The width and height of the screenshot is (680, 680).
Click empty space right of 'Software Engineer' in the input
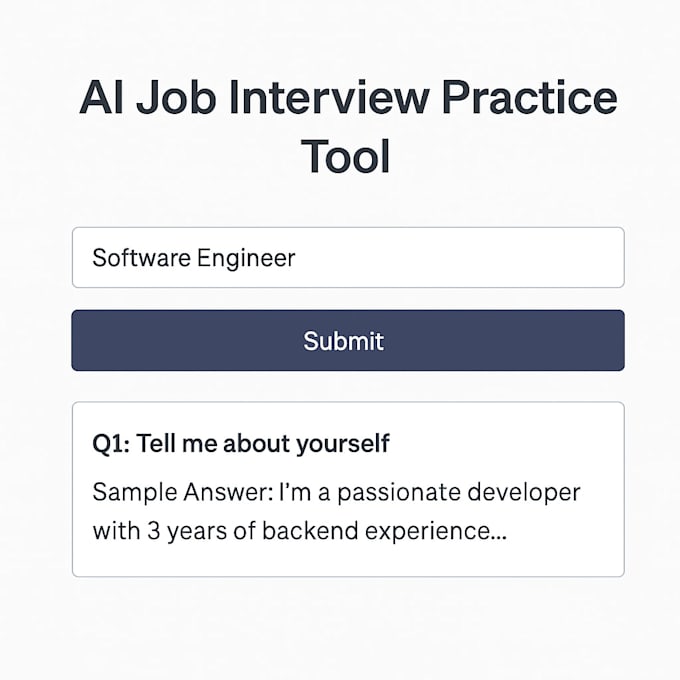coord(460,257)
